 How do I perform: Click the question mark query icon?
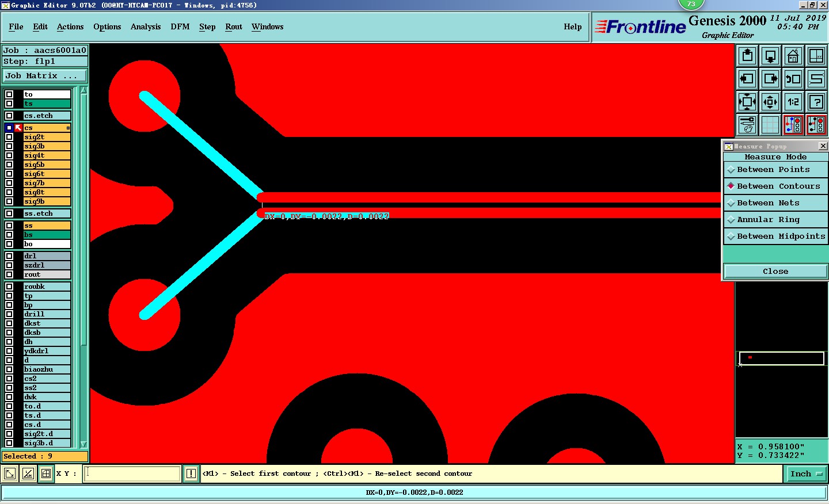point(816,102)
